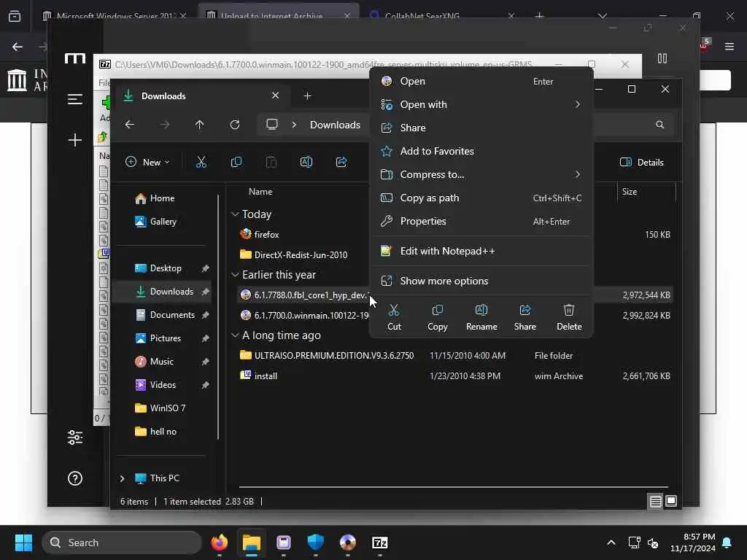Go up one folder level

pos(200,125)
